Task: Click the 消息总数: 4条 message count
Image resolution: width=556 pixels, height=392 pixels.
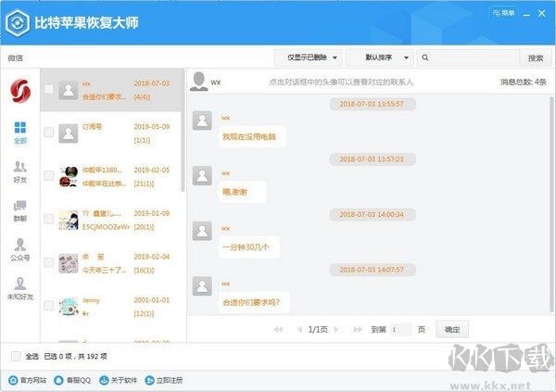Action: (x=524, y=82)
